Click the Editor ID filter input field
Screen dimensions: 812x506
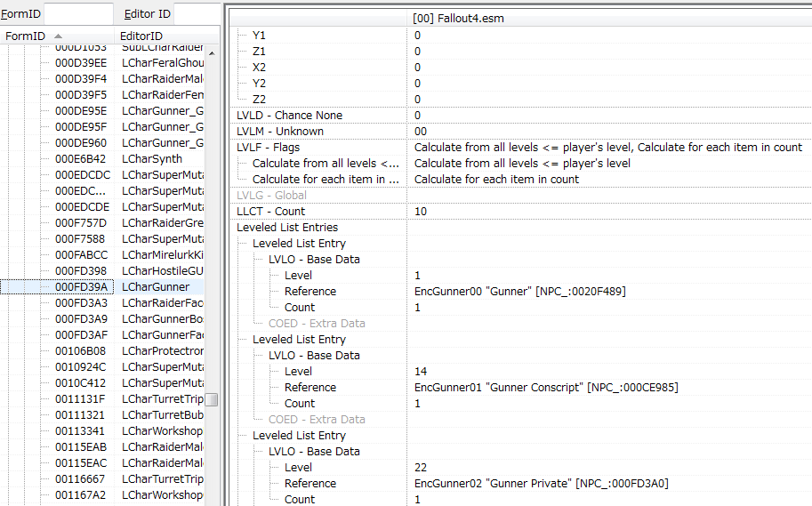pos(197,13)
